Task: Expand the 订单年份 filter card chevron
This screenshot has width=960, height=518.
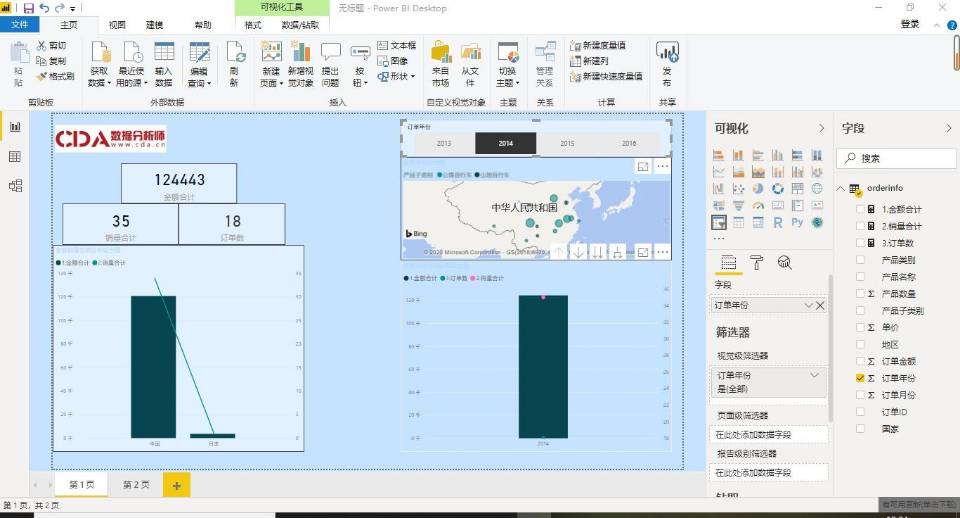Action: pos(814,375)
